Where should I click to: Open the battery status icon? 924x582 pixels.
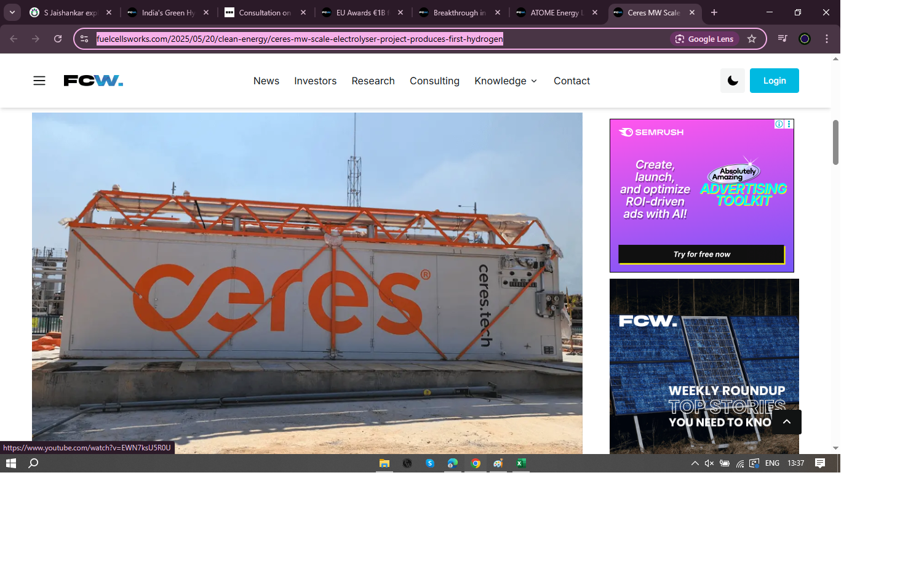tap(725, 463)
